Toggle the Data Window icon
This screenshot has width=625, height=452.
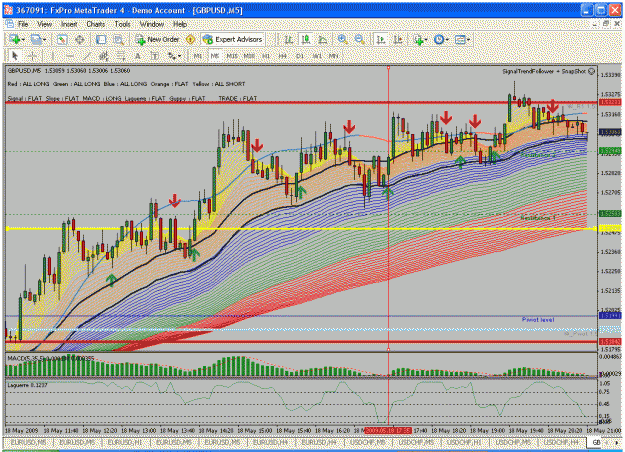(x=80, y=39)
